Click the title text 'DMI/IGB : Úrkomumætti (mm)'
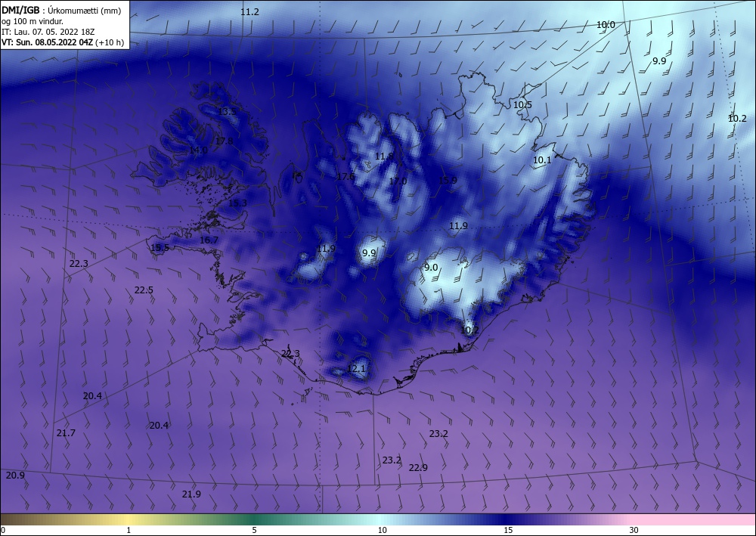Screen dimensions: 756x536 click(x=61, y=11)
